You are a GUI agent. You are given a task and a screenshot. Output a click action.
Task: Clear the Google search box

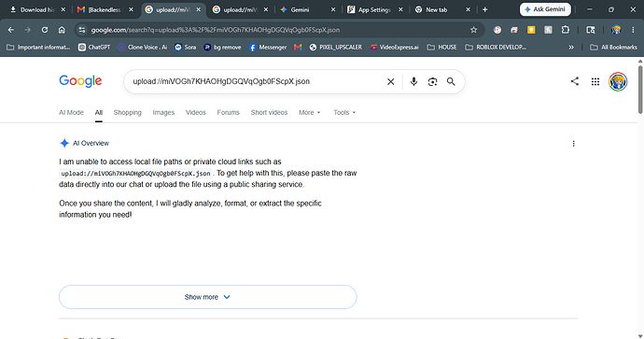(x=390, y=82)
